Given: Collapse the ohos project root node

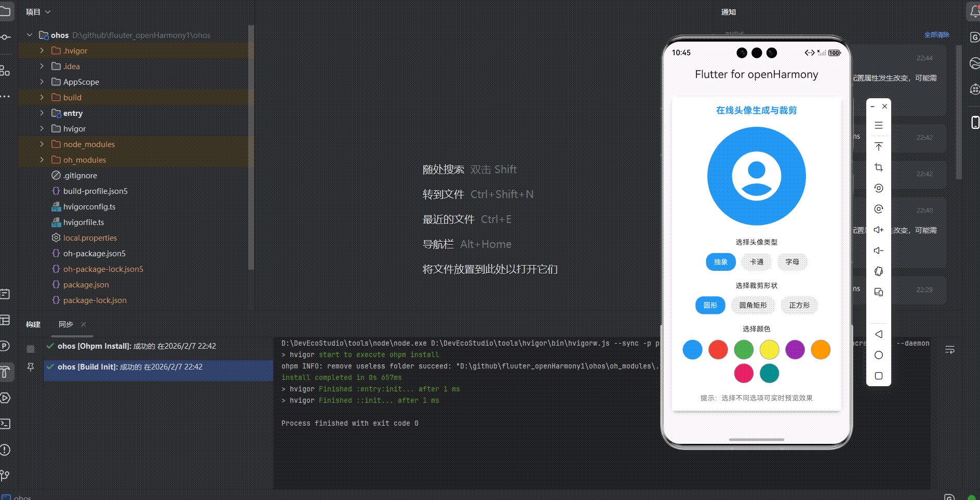Looking at the screenshot, I should 30,35.
